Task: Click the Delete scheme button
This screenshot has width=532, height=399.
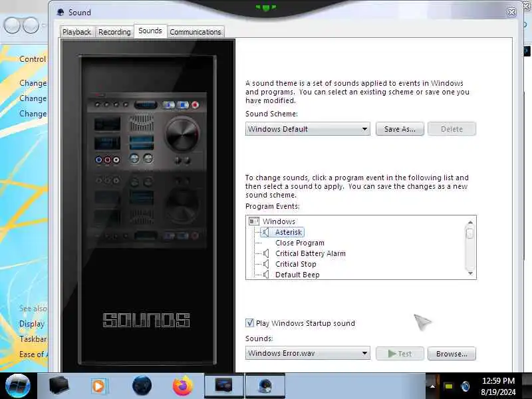Action: 452,129
